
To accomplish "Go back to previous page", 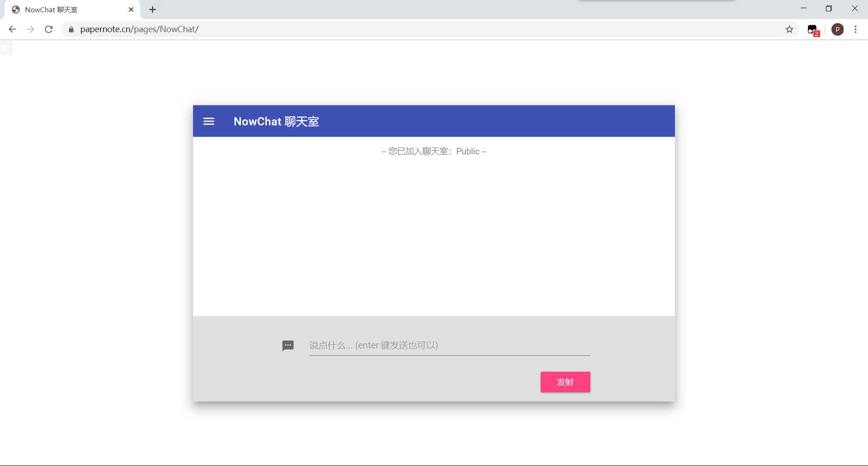I will (12, 29).
